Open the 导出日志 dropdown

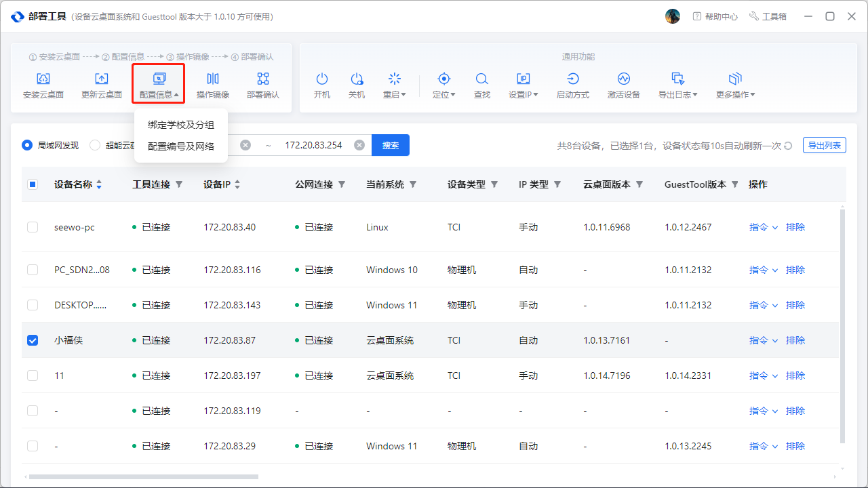point(678,85)
